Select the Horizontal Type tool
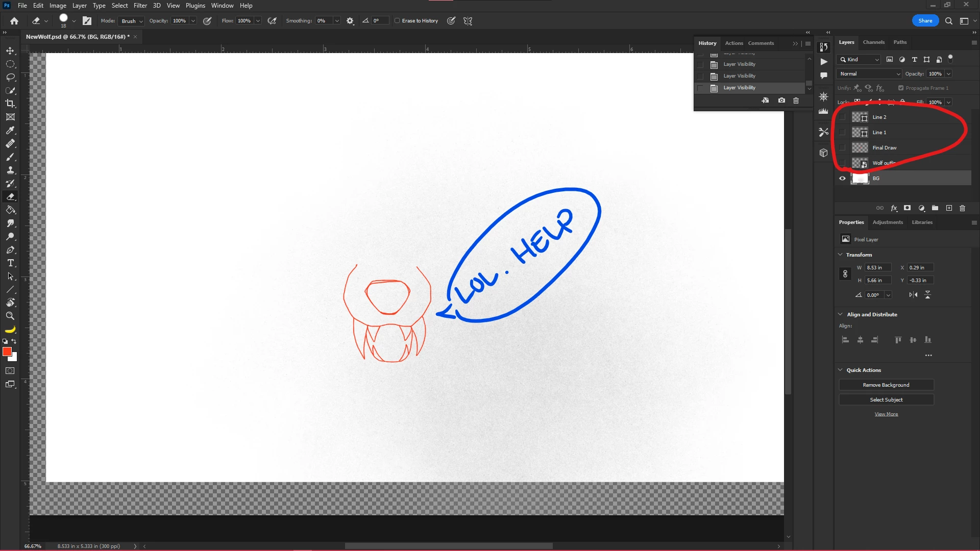The width and height of the screenshot is (980, 551). [10, 263]
